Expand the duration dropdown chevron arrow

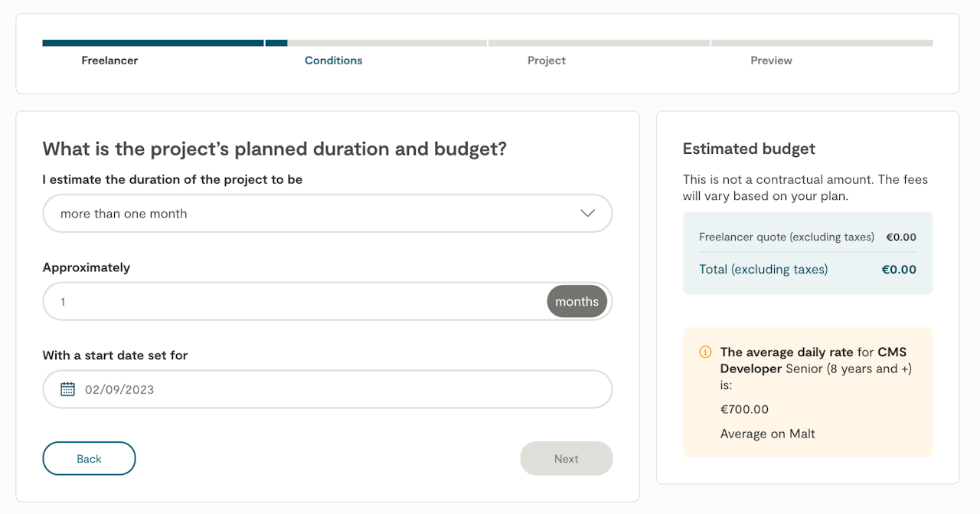[x=587, y=213]
